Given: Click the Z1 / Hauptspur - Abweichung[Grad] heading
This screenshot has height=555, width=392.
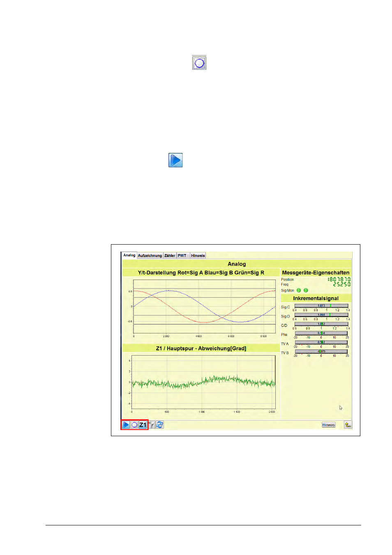Looking at the screenshot, I should (201, 348).
